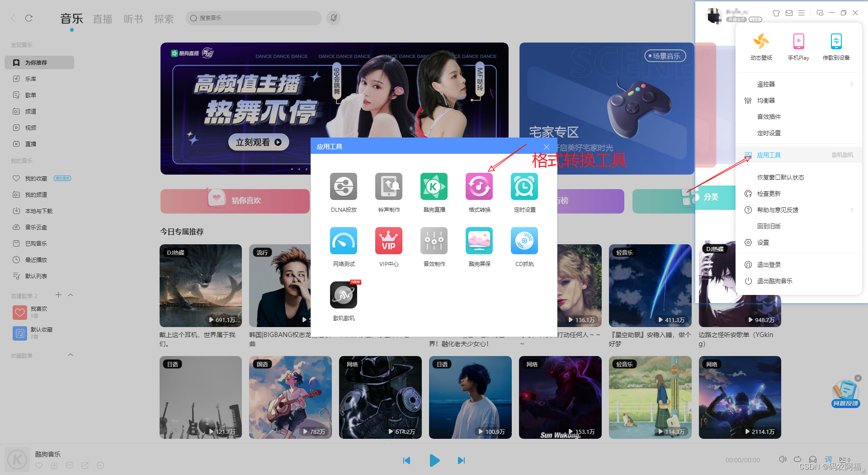The height and width of the screenshot is (475, 868).
Task: Collapse the 收藏歌单 section
Action: [x=71, y=355]
